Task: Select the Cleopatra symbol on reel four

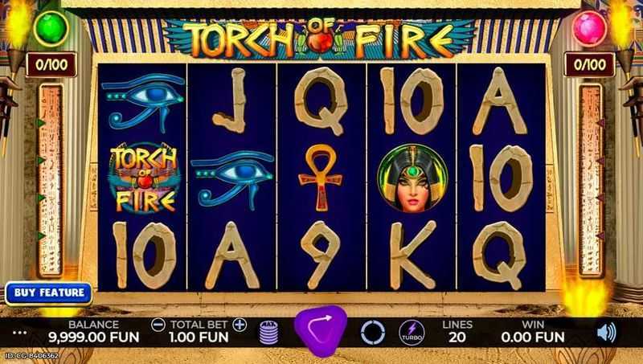Action: pyautogui.click(x=412, y=178)
